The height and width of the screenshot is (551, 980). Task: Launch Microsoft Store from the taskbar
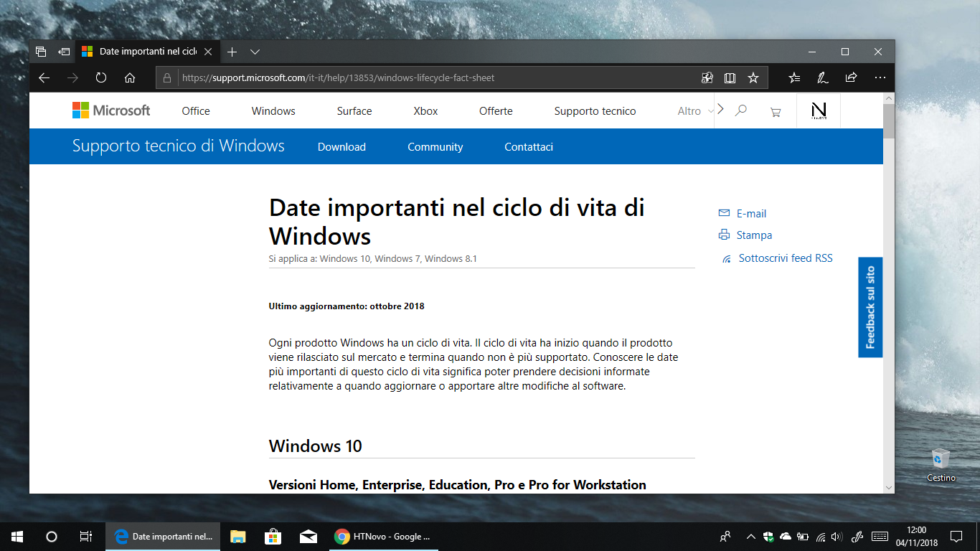click(273, 536)
